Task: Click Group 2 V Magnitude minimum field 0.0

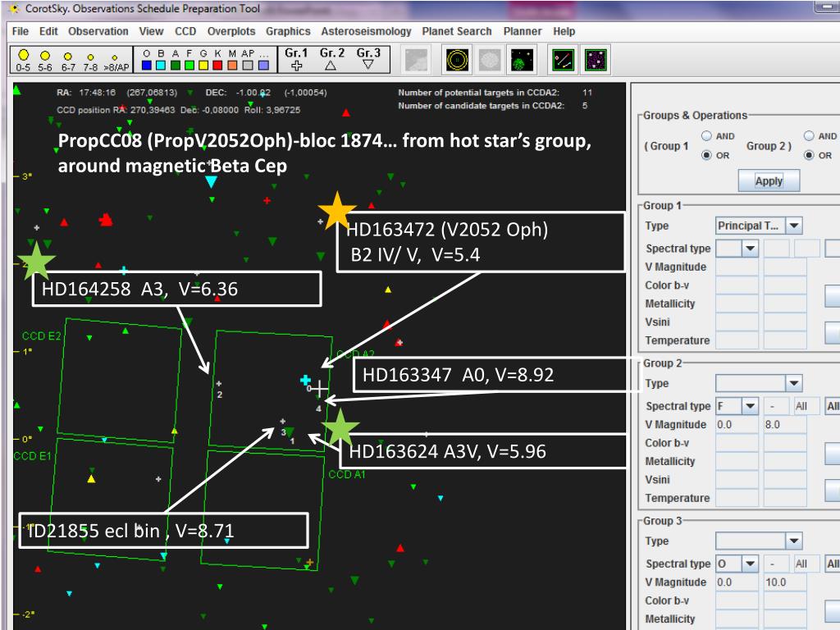Action: [737, 424]
